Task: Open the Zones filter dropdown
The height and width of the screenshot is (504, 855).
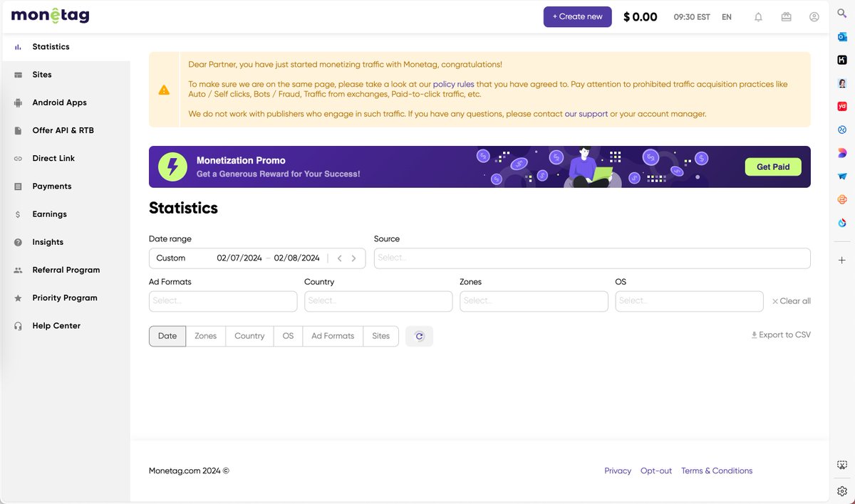Action: pyautogui.click(x=534, y=301)
